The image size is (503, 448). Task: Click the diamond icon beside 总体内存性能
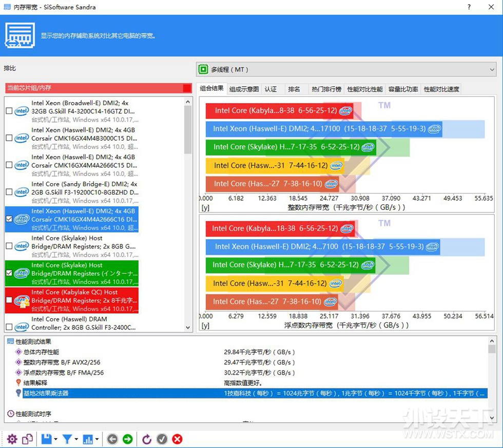coord(18,352)
